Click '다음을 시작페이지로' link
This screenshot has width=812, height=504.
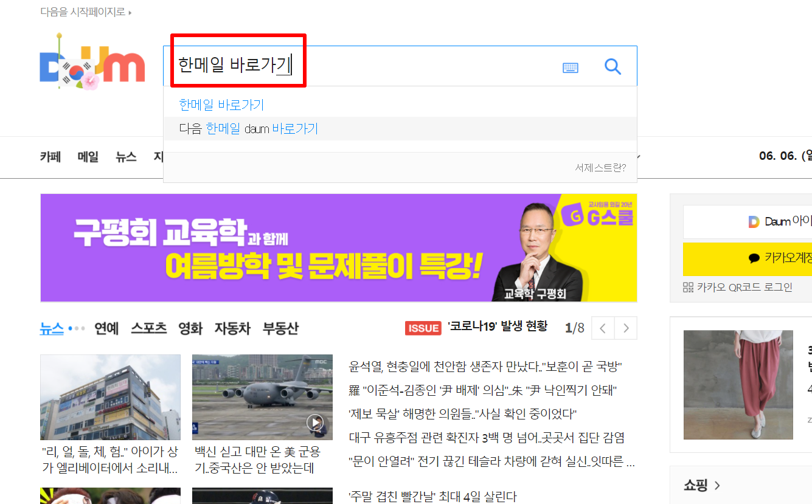point(83,12)
